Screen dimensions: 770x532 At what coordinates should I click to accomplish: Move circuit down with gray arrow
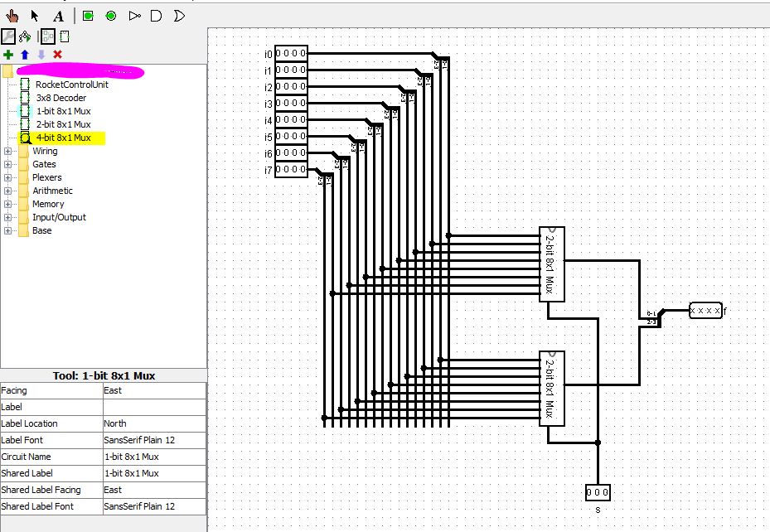point(41,55)
